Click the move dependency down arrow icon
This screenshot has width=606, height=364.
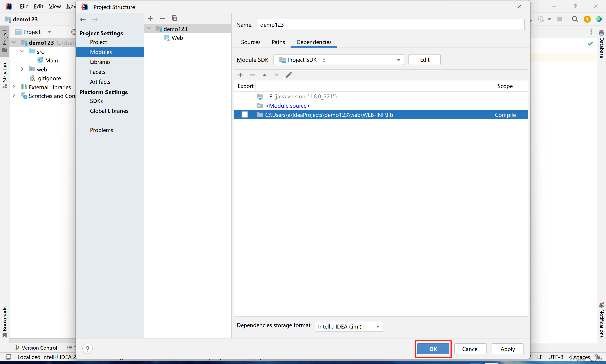[276, 75]
